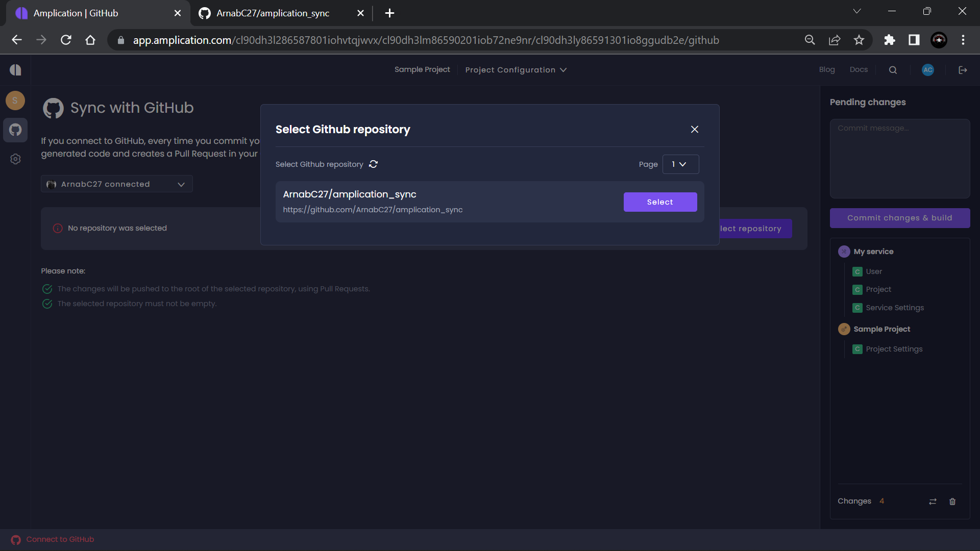Select the orange "S" service avatar in sidebar
Screen dimensions: 980x551
(x=15, y=101)
